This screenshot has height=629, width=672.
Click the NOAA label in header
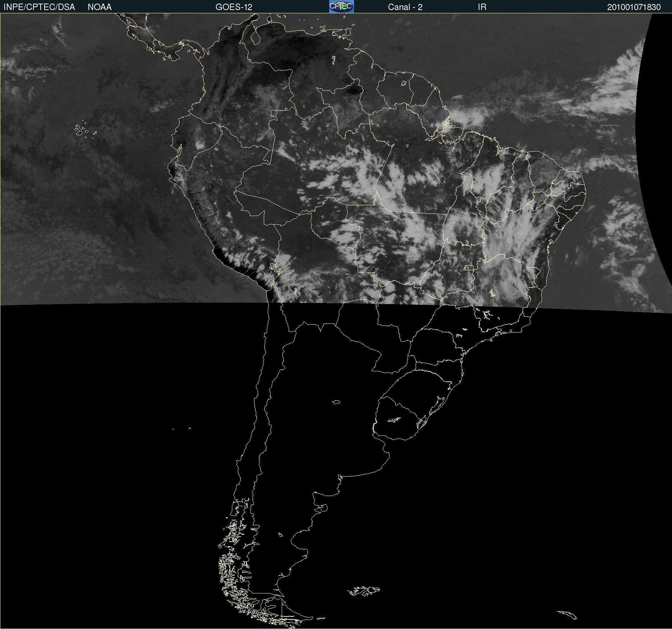coord(100,7)
